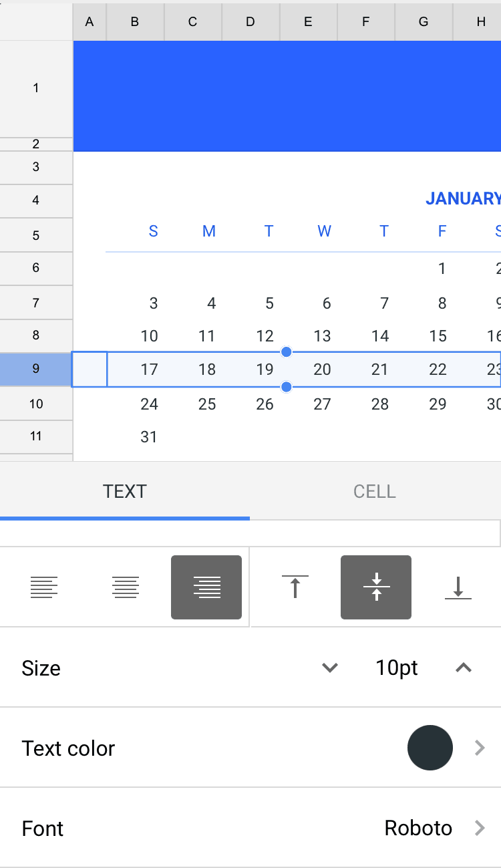Increase font size with up chevron
The width and height of the screenshot is (501, 868).
click(x=464, y=668)
